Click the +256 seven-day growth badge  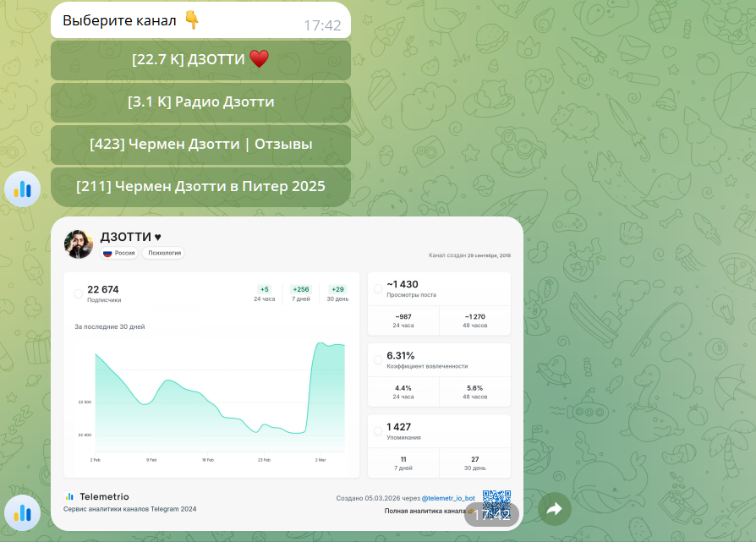point(301,289)
